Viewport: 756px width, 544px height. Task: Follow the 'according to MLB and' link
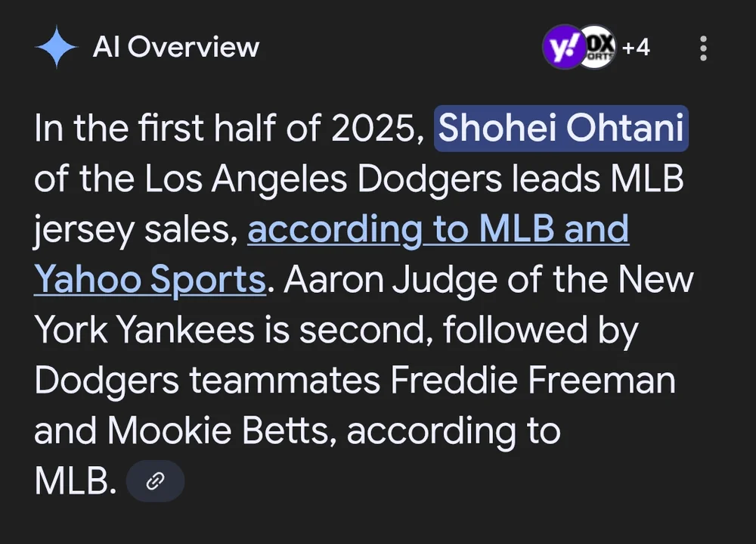pos(438,228)
